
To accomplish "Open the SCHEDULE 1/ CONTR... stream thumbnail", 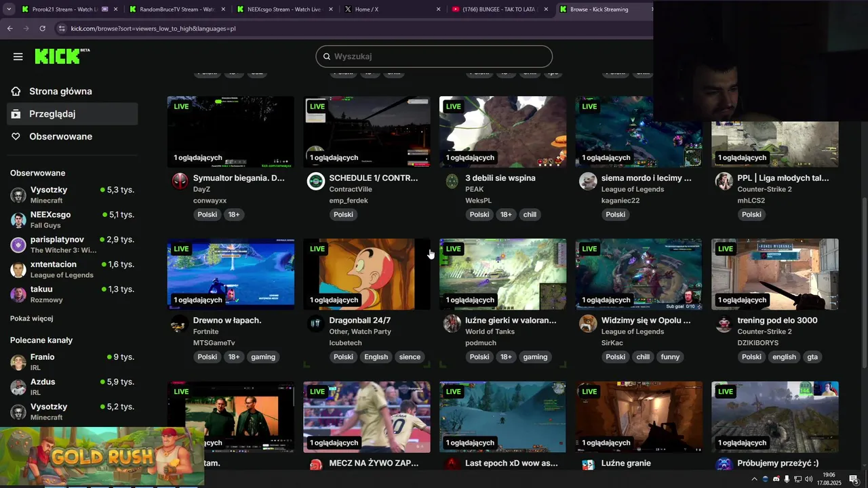I will point(367,131).
